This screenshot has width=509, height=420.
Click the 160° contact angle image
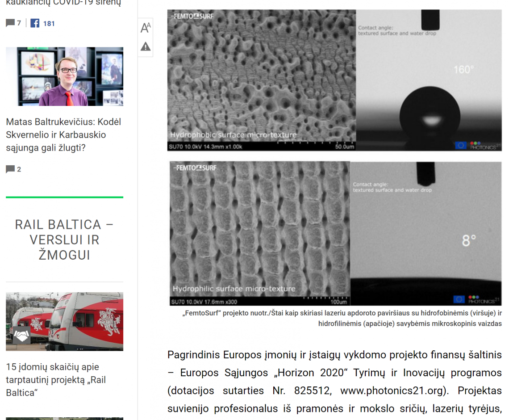click(429, 80)
